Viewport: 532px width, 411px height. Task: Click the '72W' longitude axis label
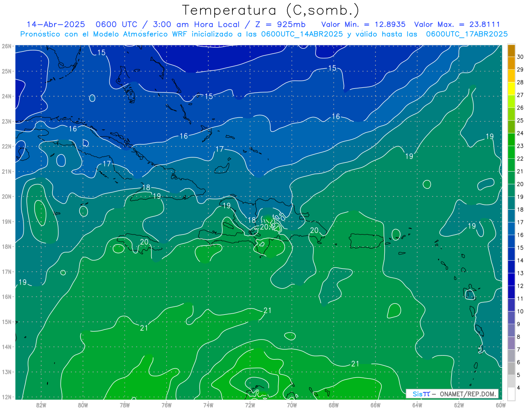pyautogui.click(x=250, y=405)
